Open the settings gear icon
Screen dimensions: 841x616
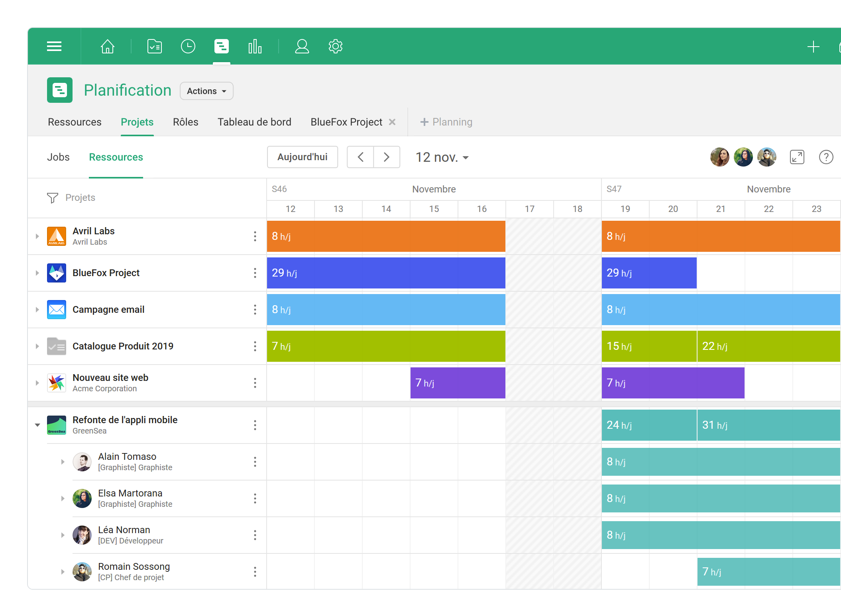[x=336, y=46]
